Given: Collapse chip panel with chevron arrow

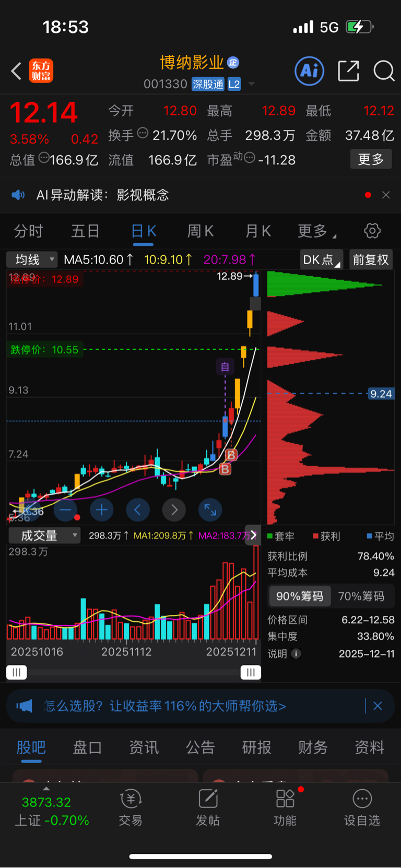Looking at the screenshot, I should point(253,535).
